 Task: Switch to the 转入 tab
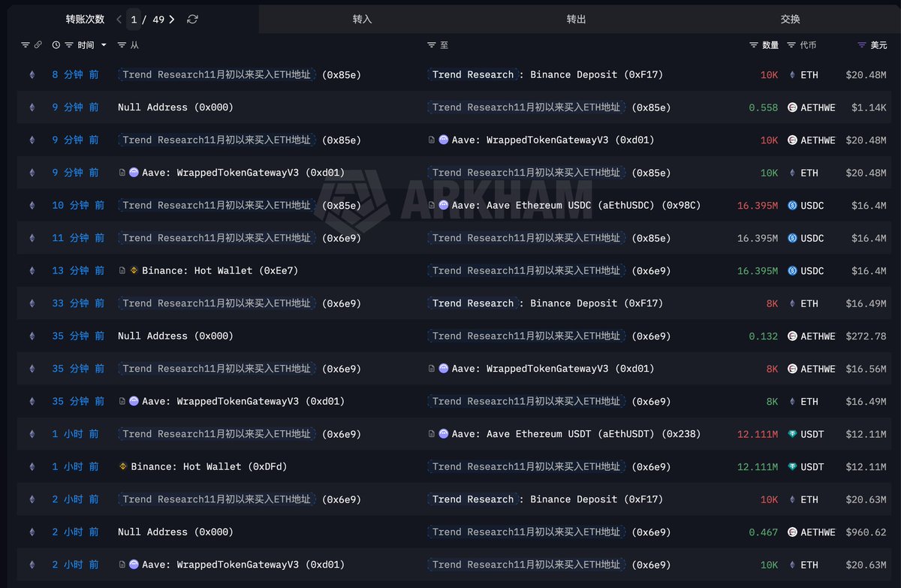pyautogui.click(x=363, y=20)
